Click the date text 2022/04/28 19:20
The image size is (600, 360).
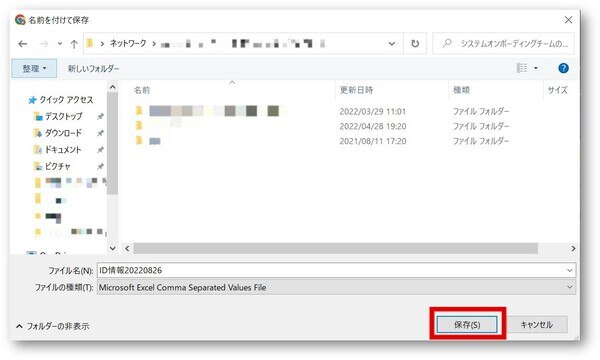coord(373,126)
